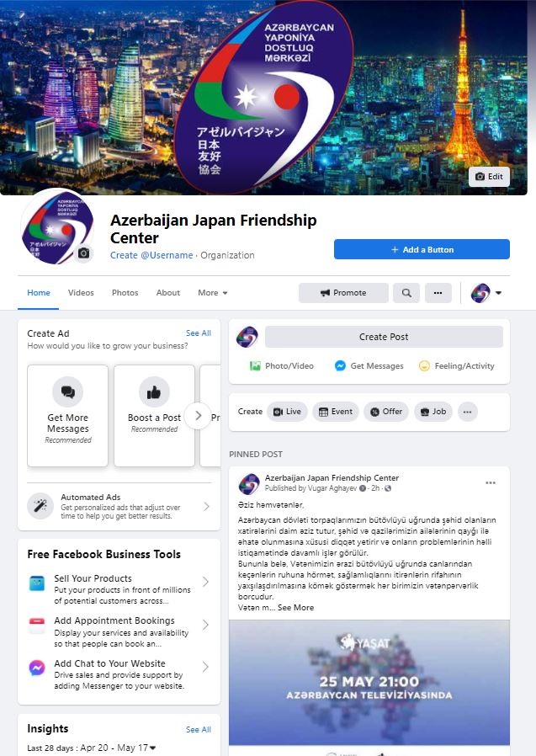Click the camera icon on profile picture
The image size is (536, 756).
84,253
